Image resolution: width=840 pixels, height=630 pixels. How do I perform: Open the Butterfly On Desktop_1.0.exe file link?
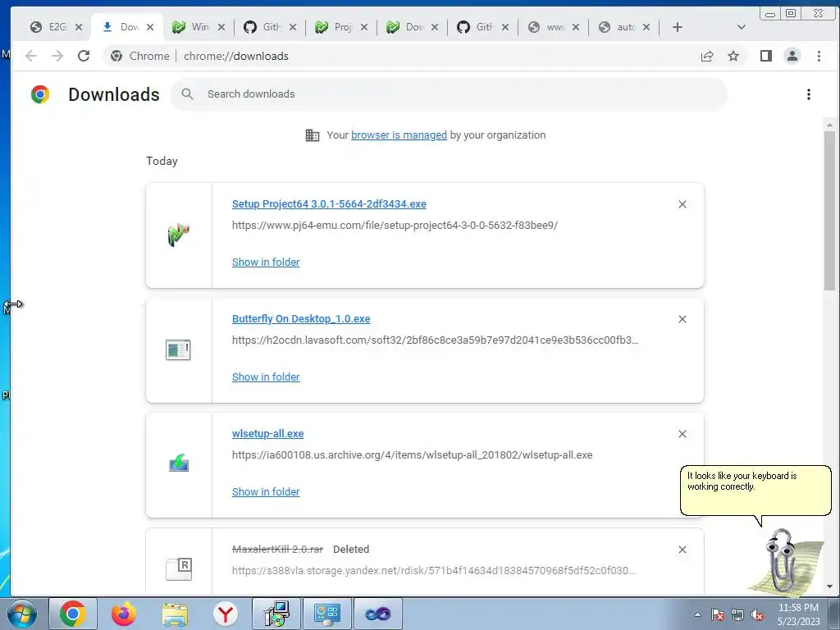[301, 319]
